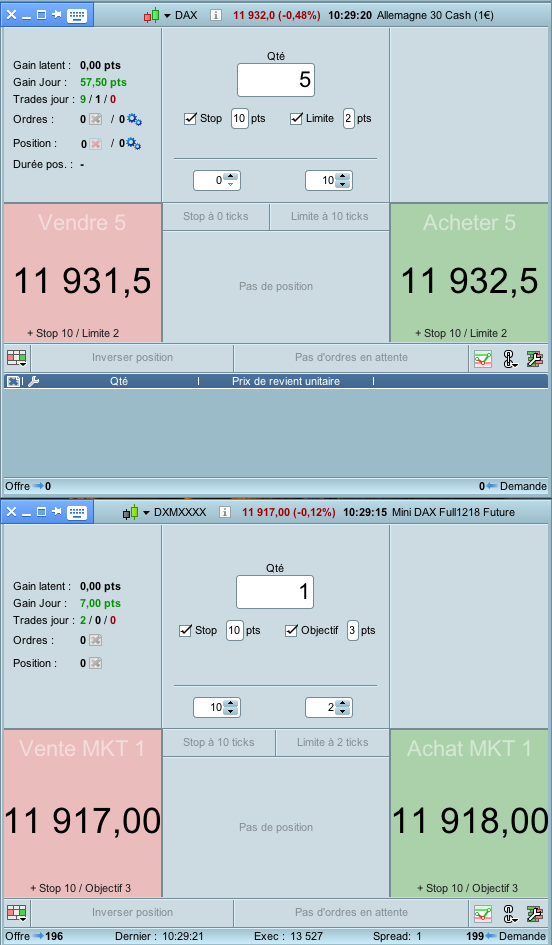Click the Acheter 5 buy panel at 11 932,5
Screen dimensions: 552x945
tap(469, 273)
